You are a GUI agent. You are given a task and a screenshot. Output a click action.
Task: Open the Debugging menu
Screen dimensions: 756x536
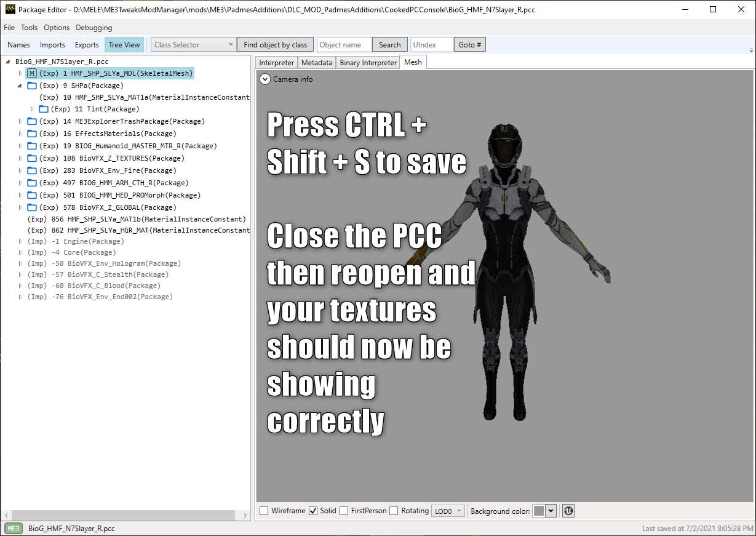(x=94, y=28)
